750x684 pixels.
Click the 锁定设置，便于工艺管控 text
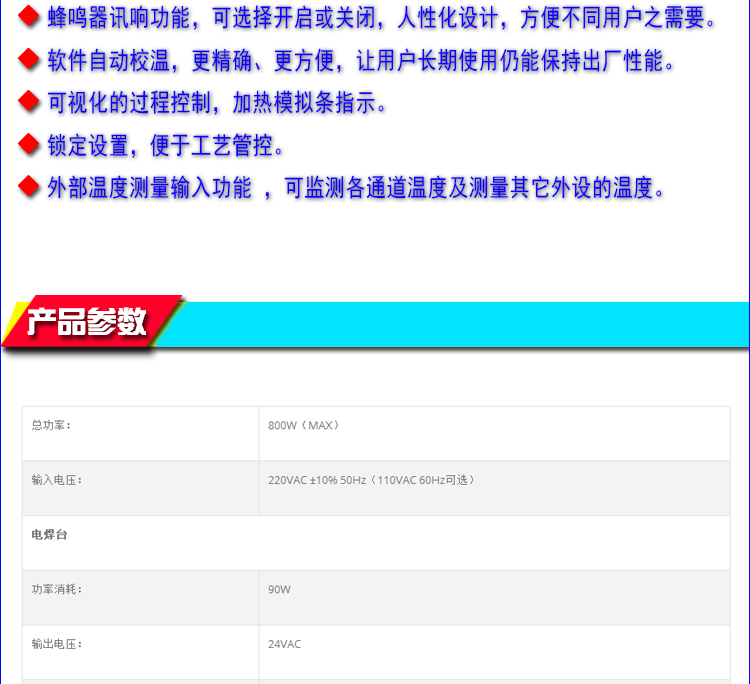pyautogui.click(x=166, y=145)
